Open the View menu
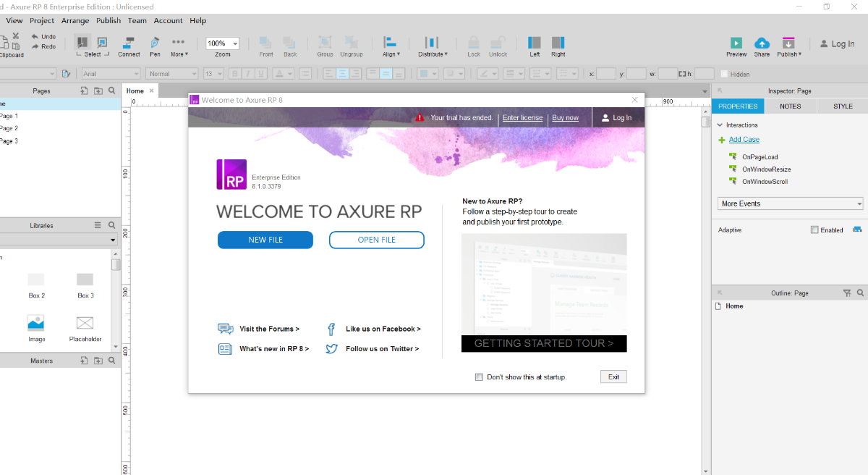868x475 pixels. point(14,21)
